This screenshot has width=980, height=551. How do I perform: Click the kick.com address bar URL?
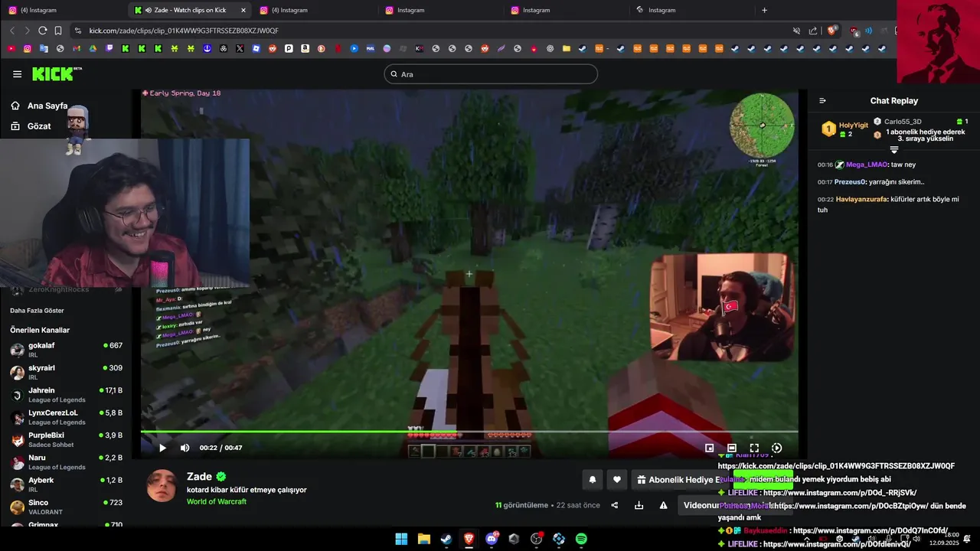click(184, 31)
